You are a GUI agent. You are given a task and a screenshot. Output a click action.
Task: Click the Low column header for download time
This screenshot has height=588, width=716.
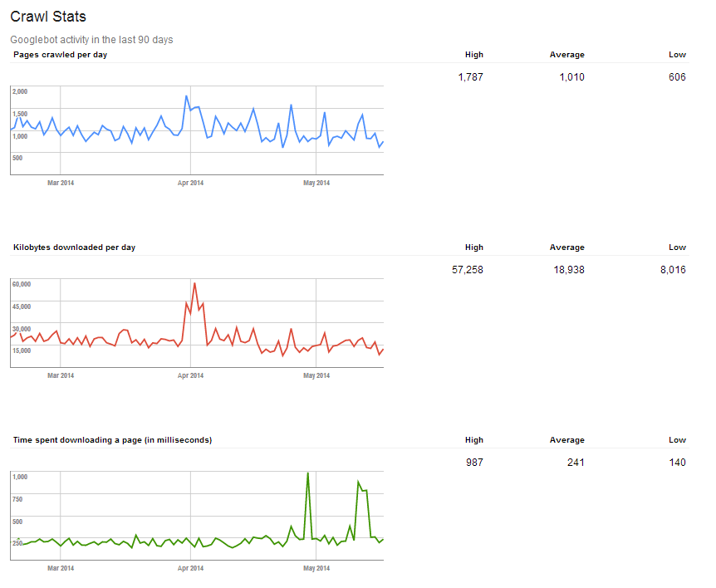677,440
